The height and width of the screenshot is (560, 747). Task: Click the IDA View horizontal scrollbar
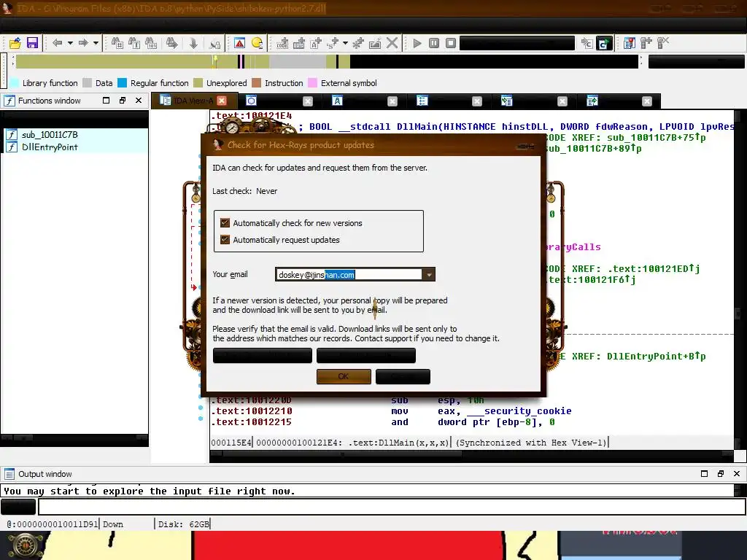472,455
